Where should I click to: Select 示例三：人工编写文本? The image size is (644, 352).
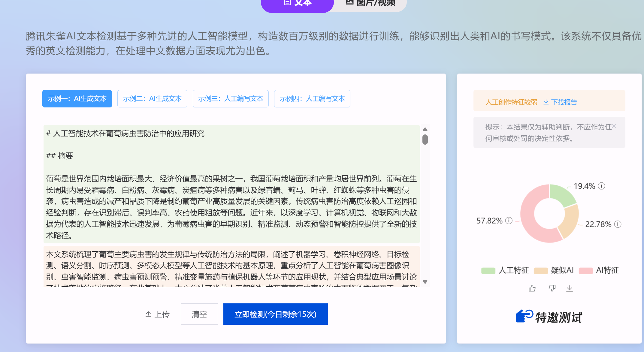click(231, 99)
